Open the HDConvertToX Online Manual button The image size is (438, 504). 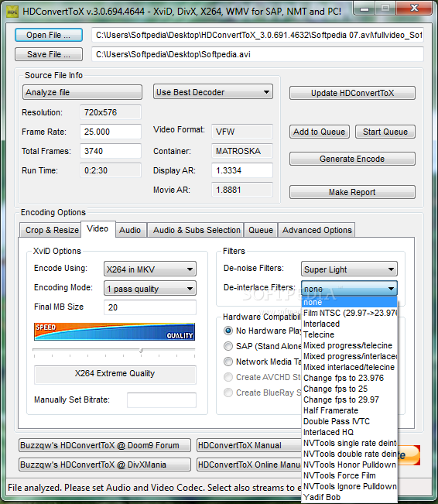249,465
